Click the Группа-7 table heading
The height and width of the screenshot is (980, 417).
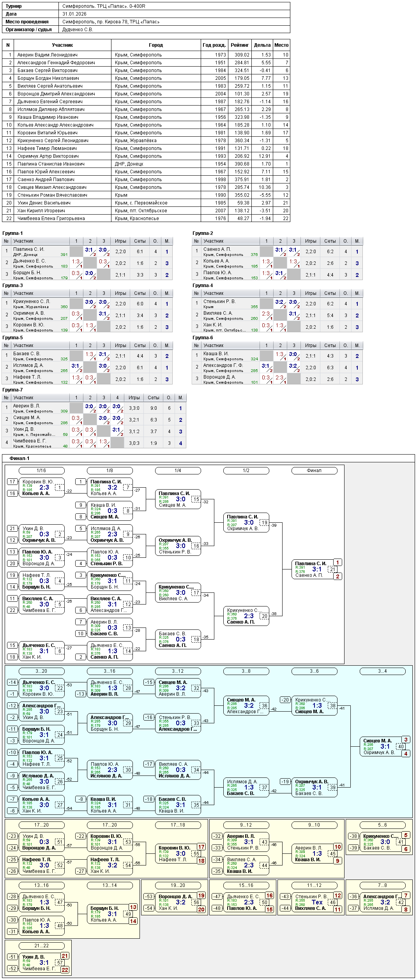[x=12, y=390]
